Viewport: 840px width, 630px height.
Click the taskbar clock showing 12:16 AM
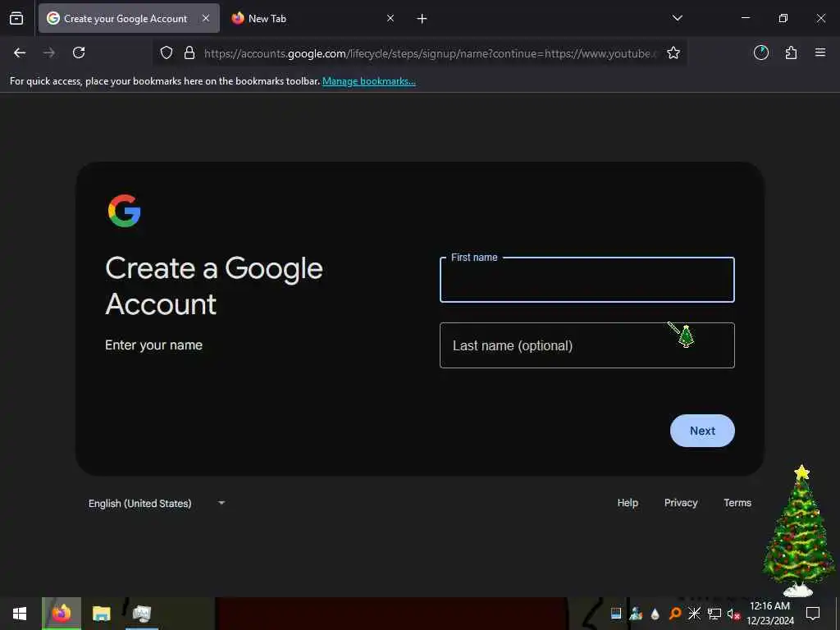[769, 614]
